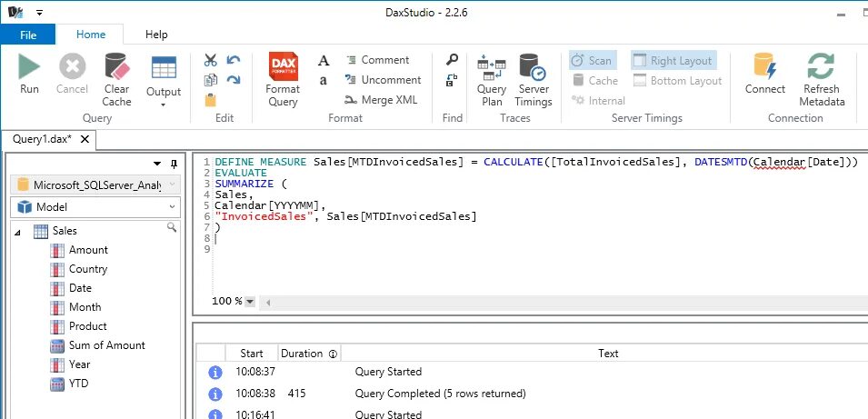
Task: Click 'SUMMARIZE' keyword in the editor
Action: [x=244, y=184]
